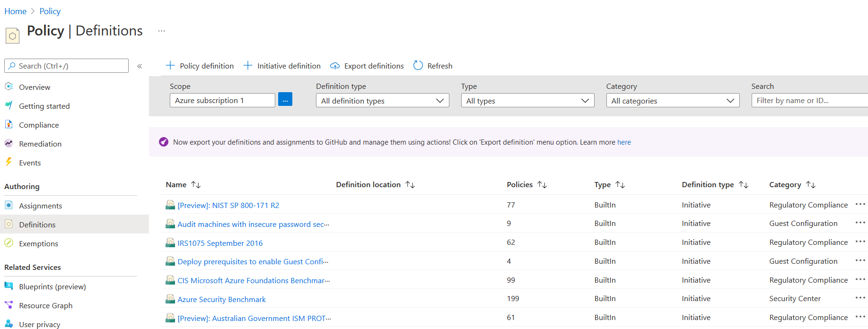Collapse the sidebar with double-chevron icon

point(140,66)
